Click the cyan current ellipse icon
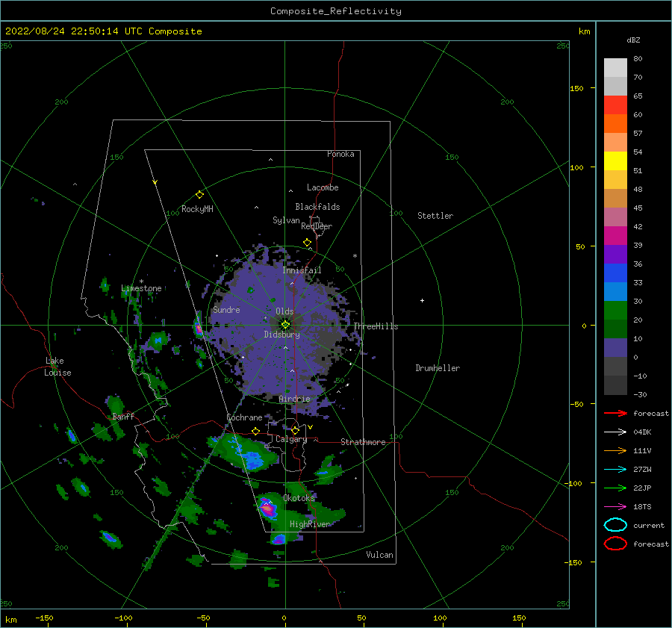 click(x=615, y=525)
